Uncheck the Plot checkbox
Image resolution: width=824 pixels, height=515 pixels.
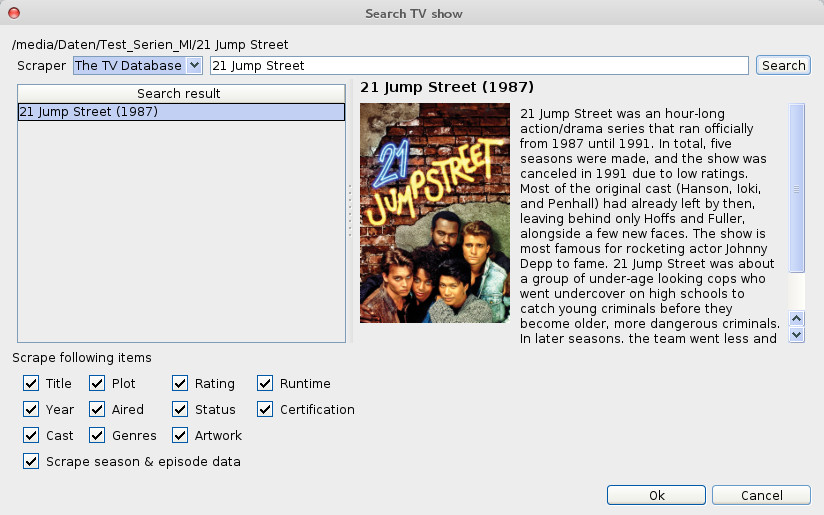tap(97, 383)
